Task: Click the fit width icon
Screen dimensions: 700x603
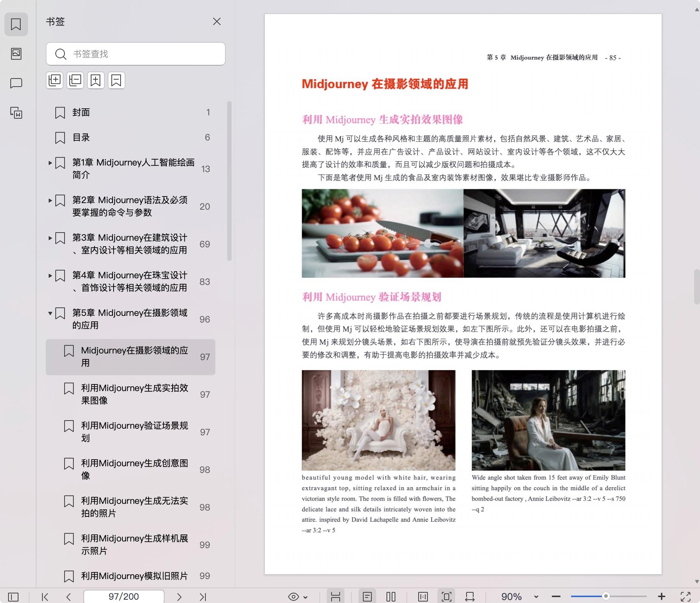Action: 470,597
